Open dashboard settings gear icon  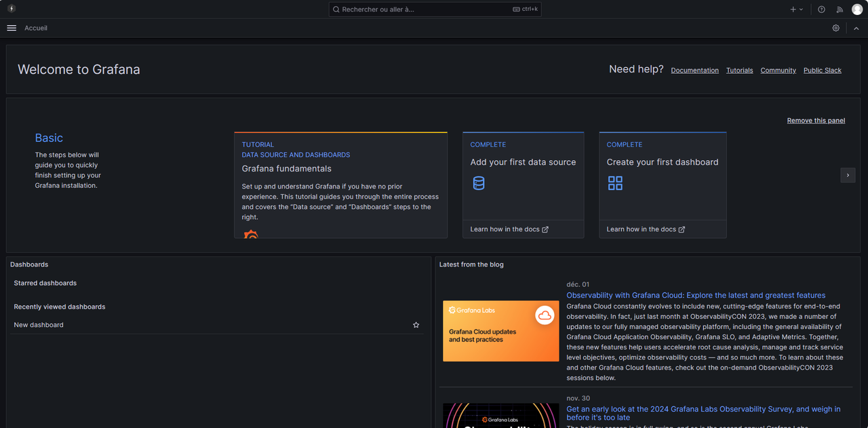pyautogui.click(x=836, y=28)
